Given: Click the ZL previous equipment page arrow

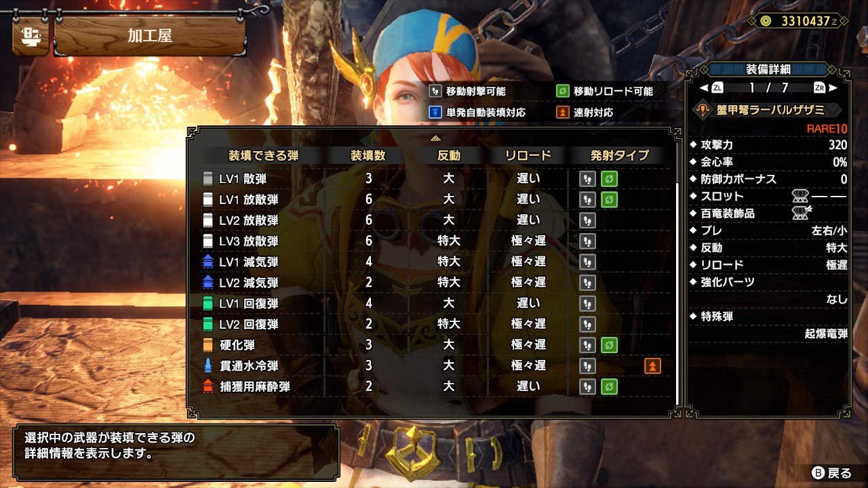Looking at the screenshot, I should coord(711,88).
